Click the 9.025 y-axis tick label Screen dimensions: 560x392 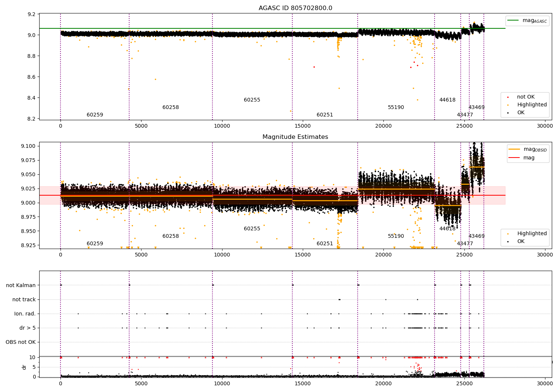[x=28, y=189]
